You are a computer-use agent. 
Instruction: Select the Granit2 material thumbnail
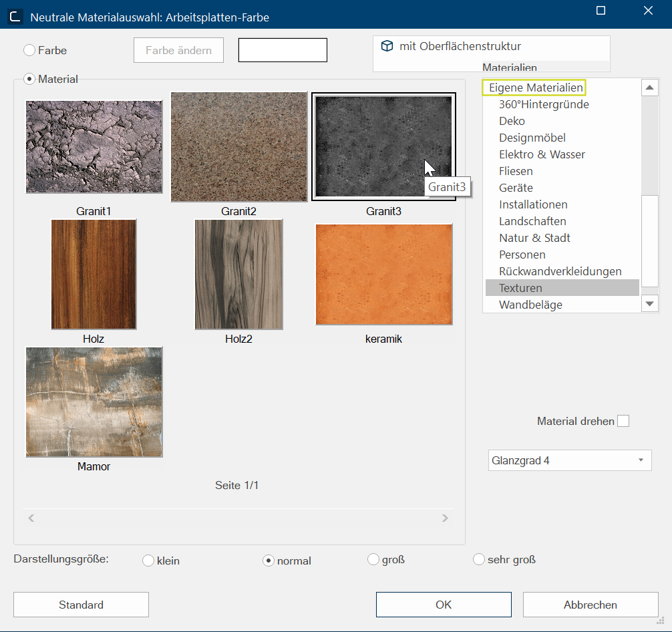[x=239, y=147]
